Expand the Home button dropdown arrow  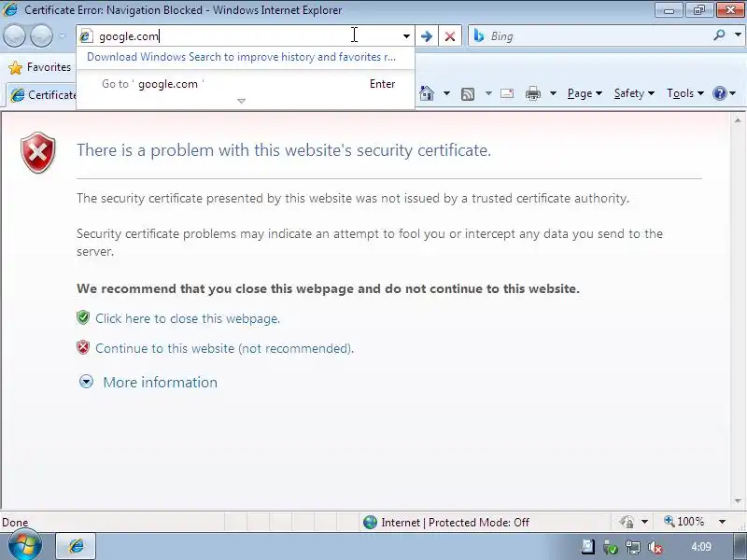(446, 93)
